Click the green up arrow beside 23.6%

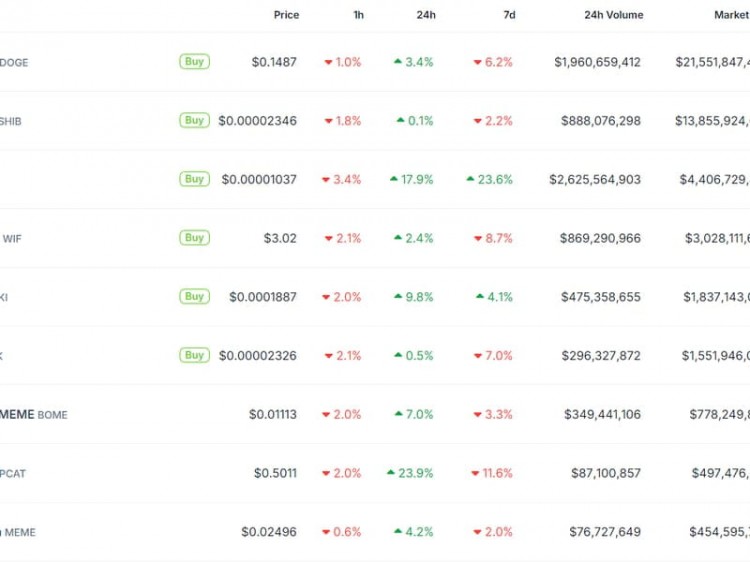coord(470,179)
